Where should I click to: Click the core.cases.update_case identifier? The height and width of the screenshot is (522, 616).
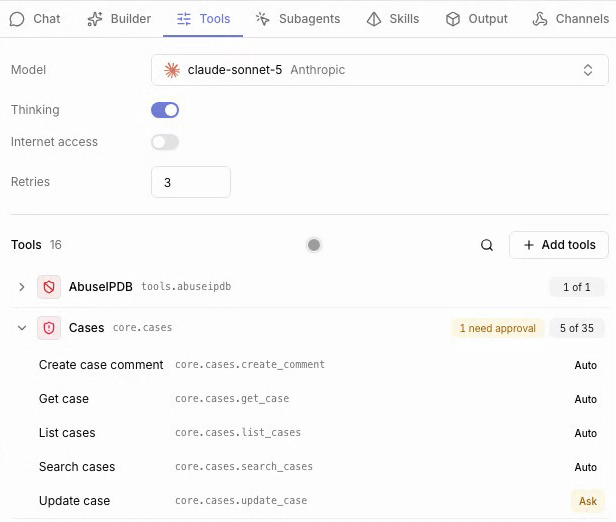pyautogui.click(x=241, y=501)
